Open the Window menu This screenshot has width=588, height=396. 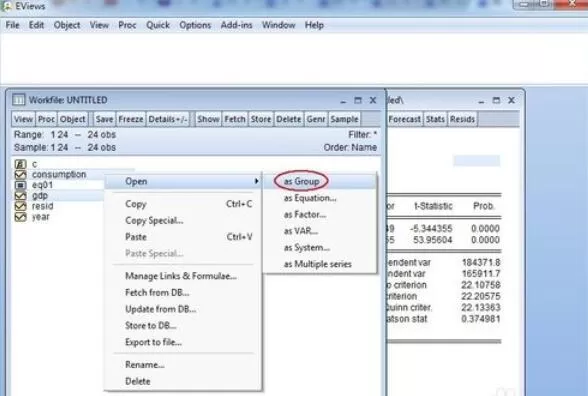click(x=279, y=25)
